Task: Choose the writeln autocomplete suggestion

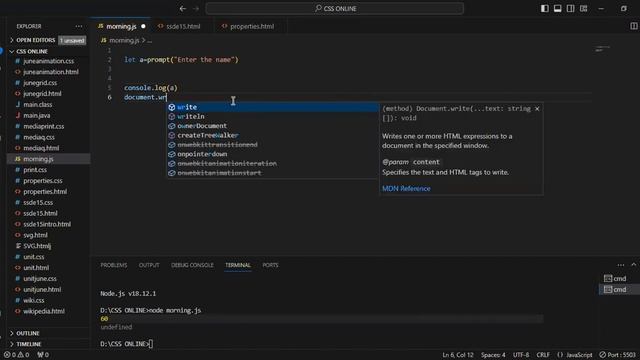Action: (273, 116)
